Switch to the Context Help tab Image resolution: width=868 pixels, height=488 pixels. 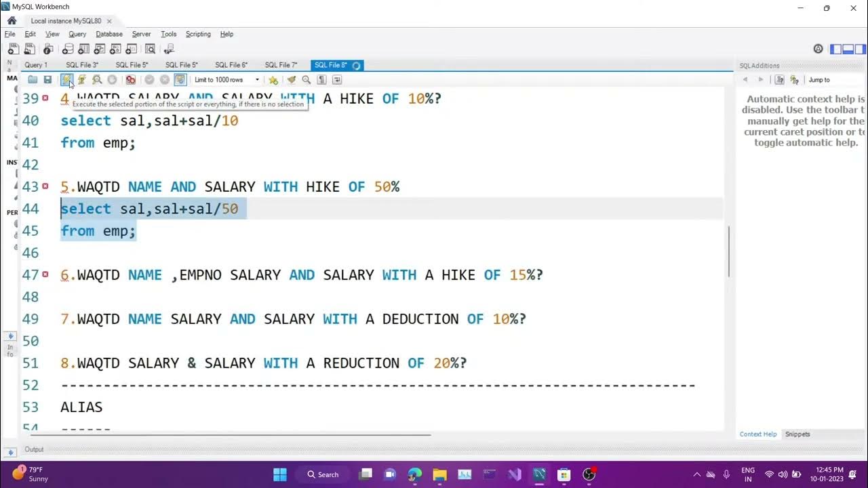tap(758, 434)
